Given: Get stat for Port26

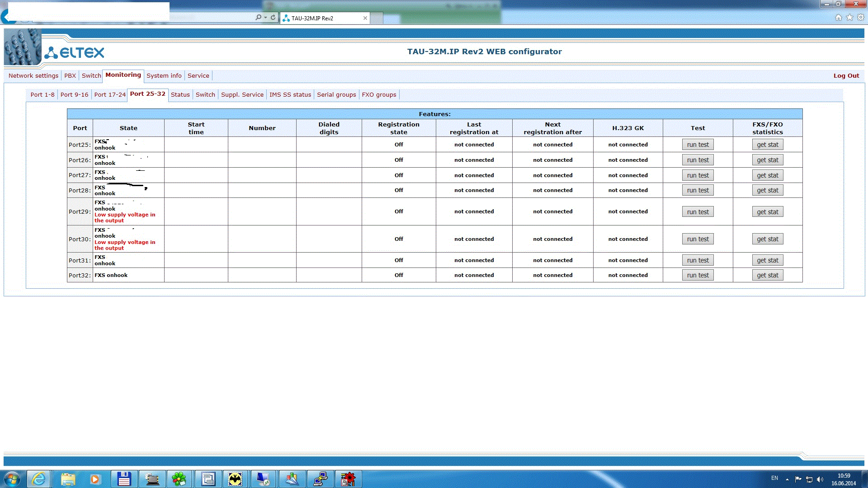Looking at the screenshot, I should tap(768, 160).
